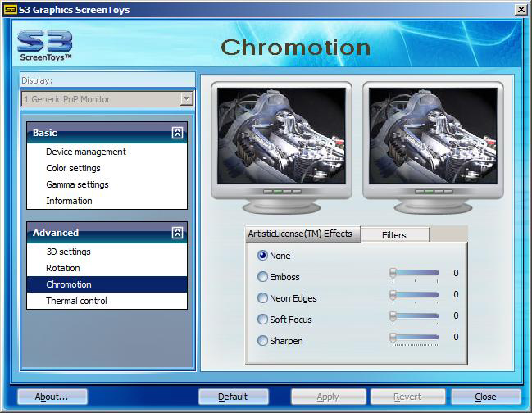
Task: Pick the Sharpen effect
Action: tap(263, 341)
